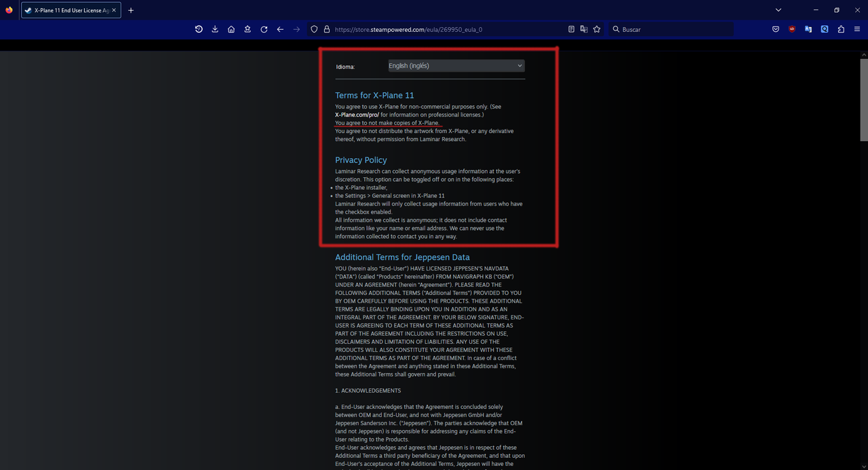Viewport: 868px width, 470px height.
Task: Open the uBlock Origin extension icon
Action: (792, 29)
